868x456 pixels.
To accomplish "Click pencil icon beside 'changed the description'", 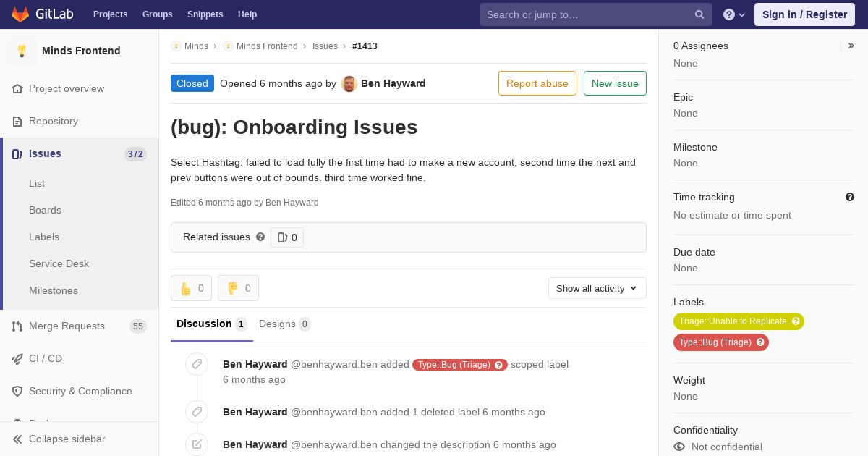I will 197,444.
